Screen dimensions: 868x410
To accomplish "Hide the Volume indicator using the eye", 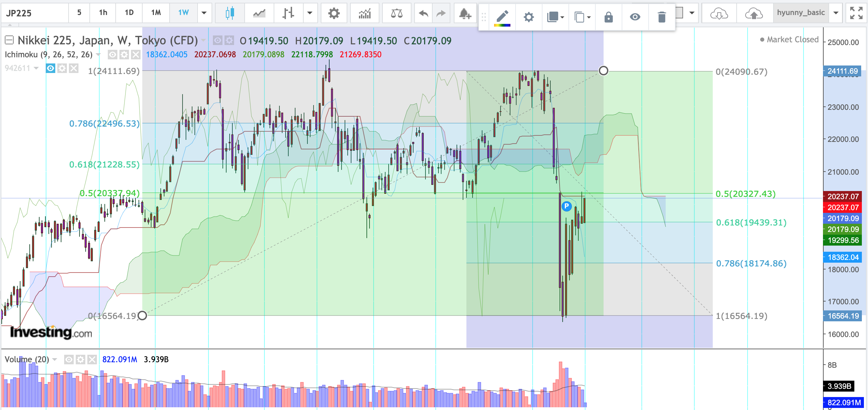I will pyautogui.click(x=69, y=359).
